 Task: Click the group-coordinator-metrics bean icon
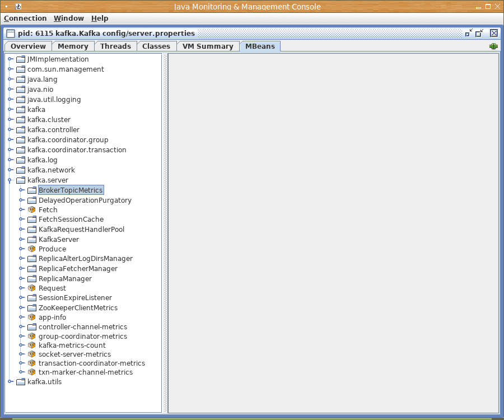pyautogui.click(x=31, y=336)
